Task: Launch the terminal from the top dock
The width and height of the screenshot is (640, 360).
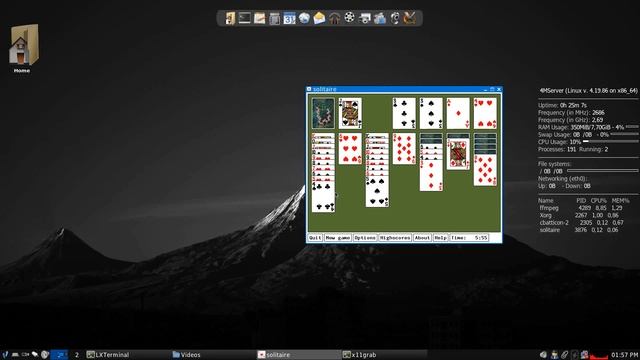Action: point(244,18)
